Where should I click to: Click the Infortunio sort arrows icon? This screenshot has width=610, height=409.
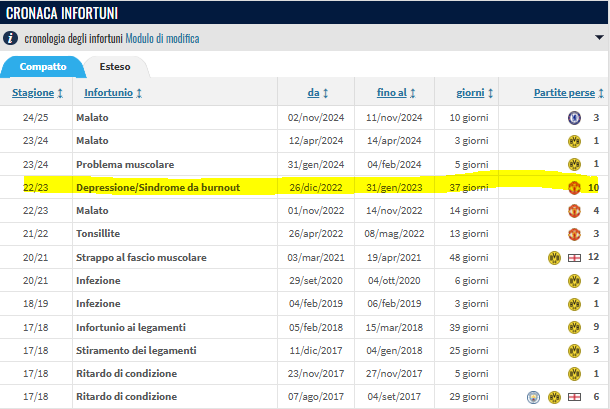click(139, 93)
